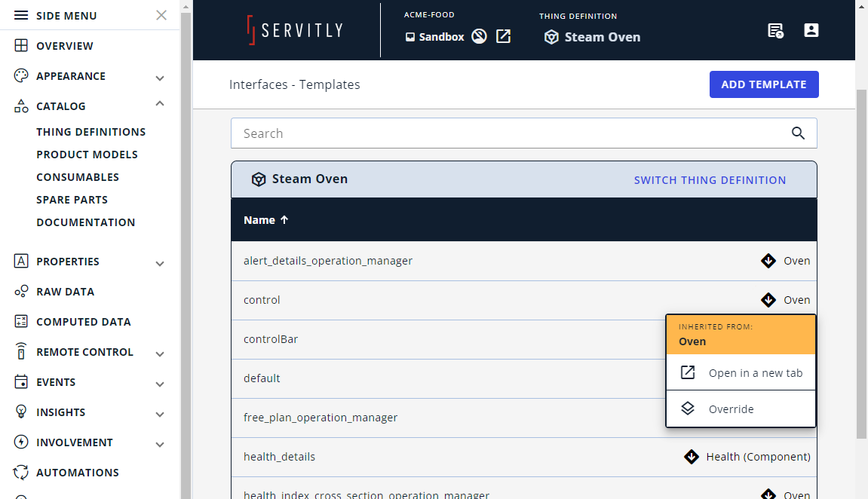
Task: Select Open in a new tab
Action: 741,373
